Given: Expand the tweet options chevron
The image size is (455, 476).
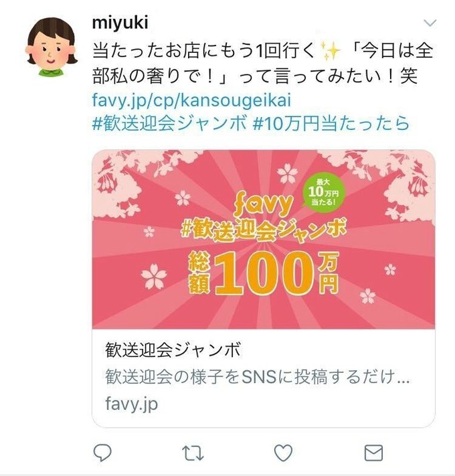Looking at the screenshot, I should click(x=430, y=23).
